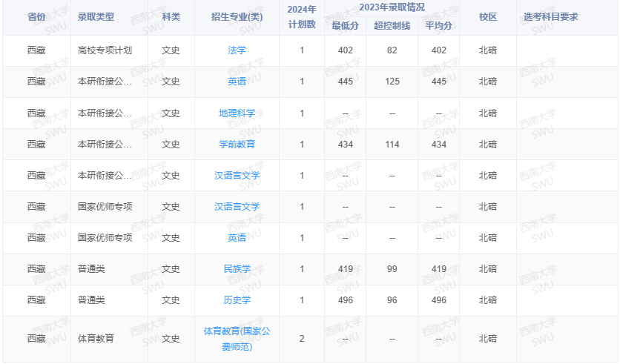Viewport: 620px width, 364px height.
Task: Select the 北碚 campus cell in the 法学 row
Action: tap(488, 50)
